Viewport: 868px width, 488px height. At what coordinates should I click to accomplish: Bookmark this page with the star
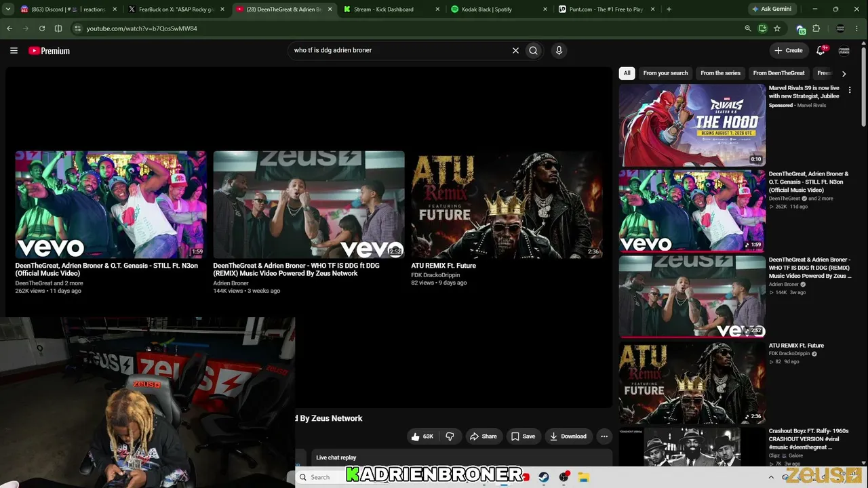777,28
